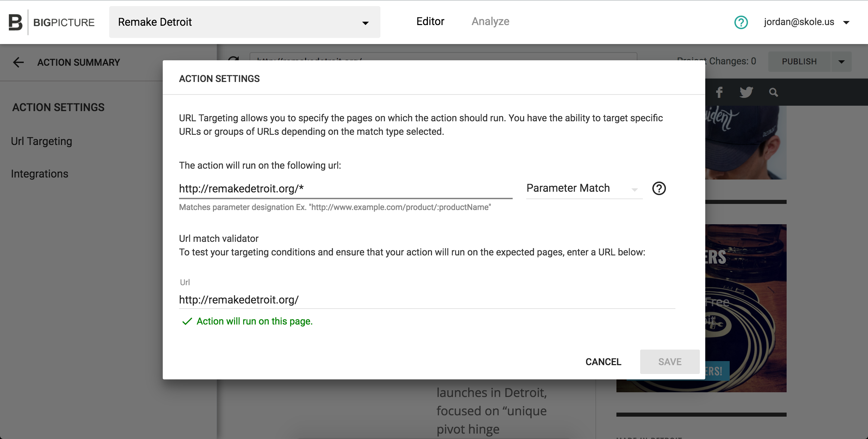
Task: Click 'Action will run on this page.' message
Action: (255, 321)
